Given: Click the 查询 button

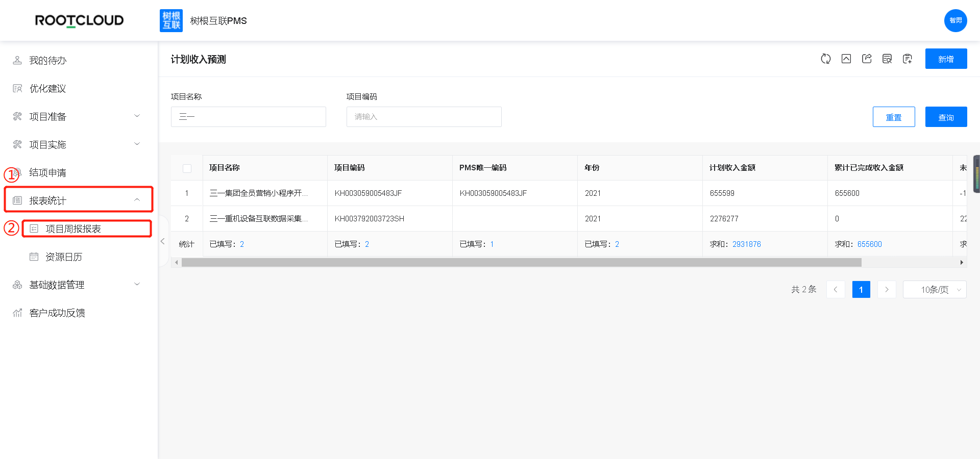Looking at the screenshot, I should pos(946,117).
